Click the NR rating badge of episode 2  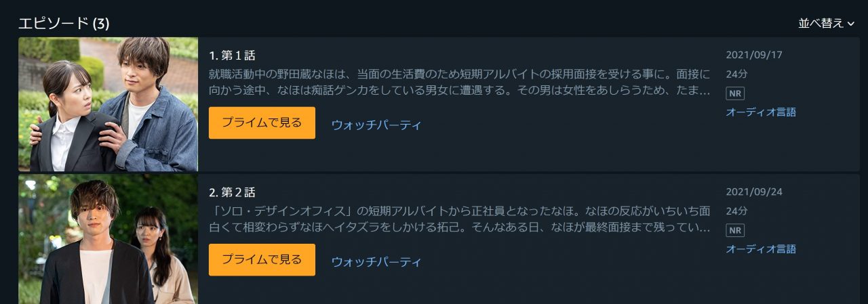click(x=735, y=230)
